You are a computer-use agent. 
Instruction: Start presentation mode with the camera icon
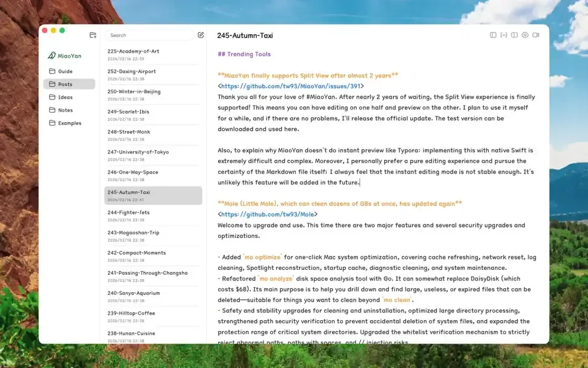[x=536, y=35]
